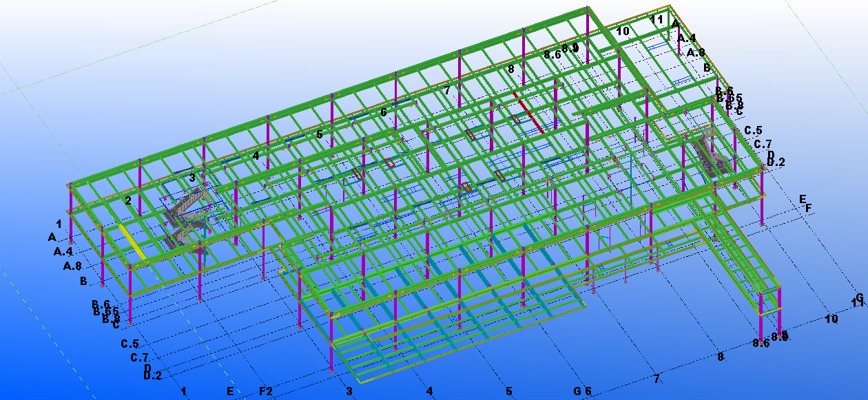Click grid label C.5 on the right side
868x400 pixels.
tap(753, 130)
